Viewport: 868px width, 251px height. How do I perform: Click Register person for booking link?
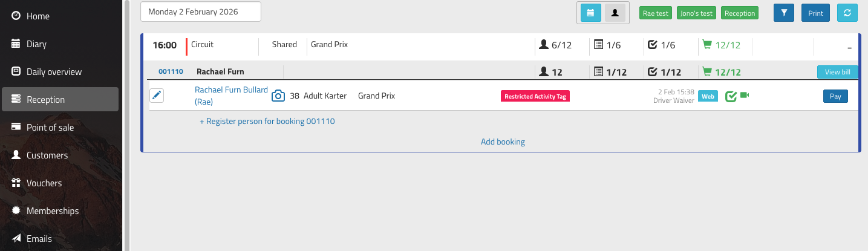[x=267, y=121]
